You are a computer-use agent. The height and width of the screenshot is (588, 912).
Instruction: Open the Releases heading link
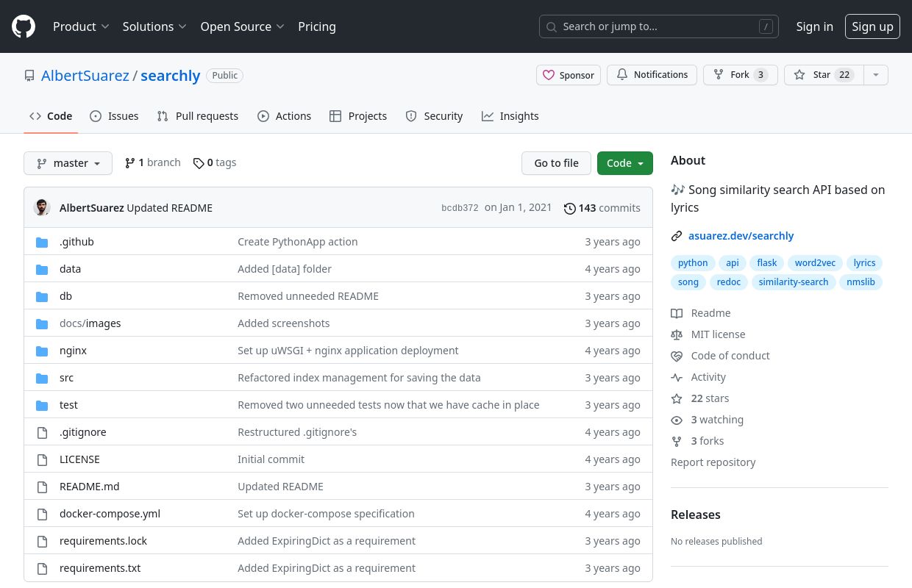(696, 514)
